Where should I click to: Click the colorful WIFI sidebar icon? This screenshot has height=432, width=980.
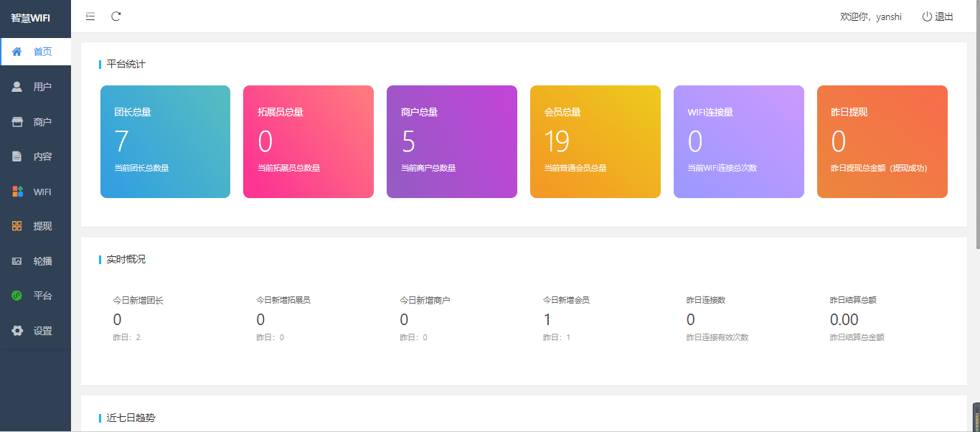coord(17,192)
